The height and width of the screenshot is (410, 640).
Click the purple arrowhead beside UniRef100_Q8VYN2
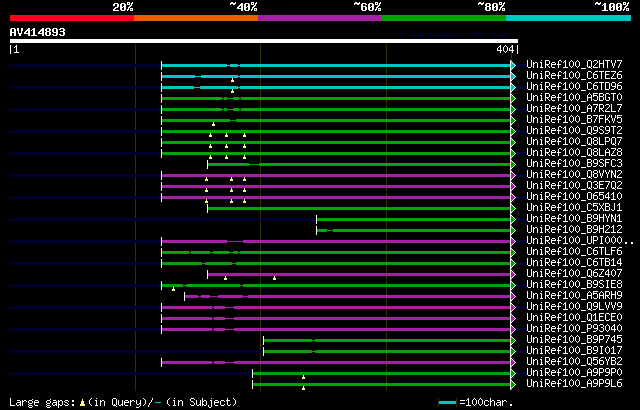click(513, 175)
